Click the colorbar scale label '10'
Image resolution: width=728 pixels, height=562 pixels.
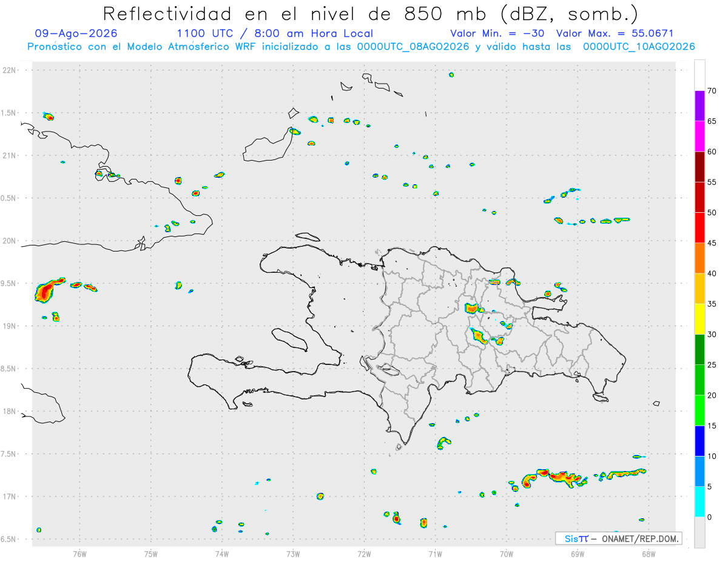712,456
